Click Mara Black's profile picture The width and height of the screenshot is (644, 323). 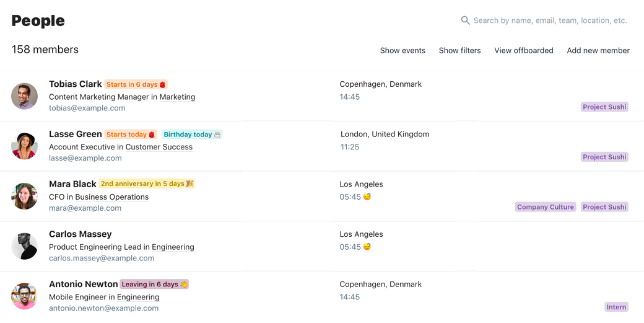25,196
